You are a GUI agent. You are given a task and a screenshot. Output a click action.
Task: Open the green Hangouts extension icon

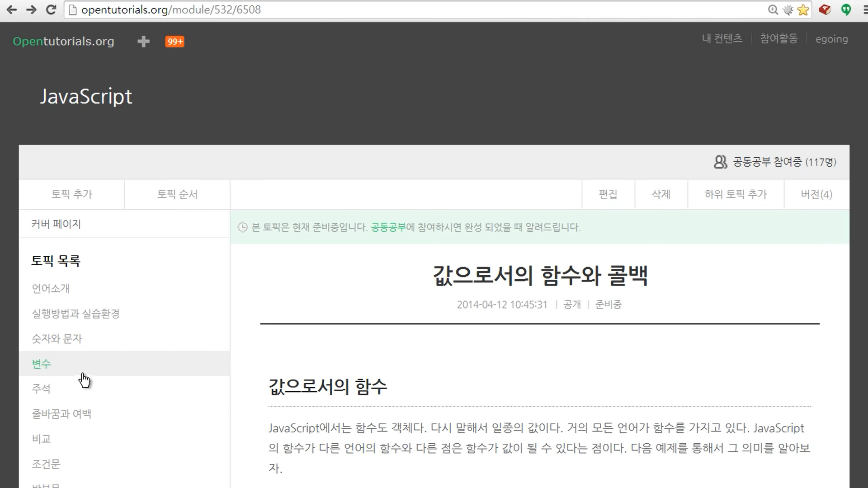846,9
